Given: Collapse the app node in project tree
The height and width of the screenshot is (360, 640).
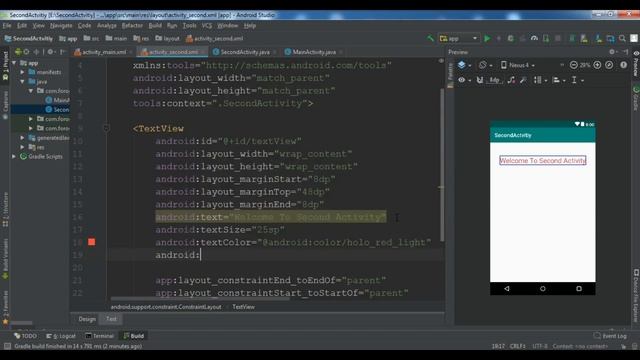Looking at the screenshot, I should 14,63.
